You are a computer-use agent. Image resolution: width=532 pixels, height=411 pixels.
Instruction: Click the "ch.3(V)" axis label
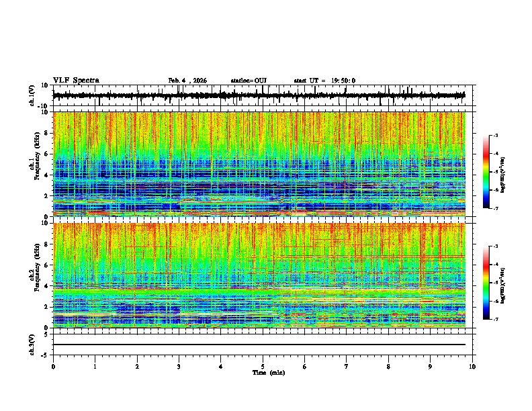pyautogui.click(x=32, y=345)
